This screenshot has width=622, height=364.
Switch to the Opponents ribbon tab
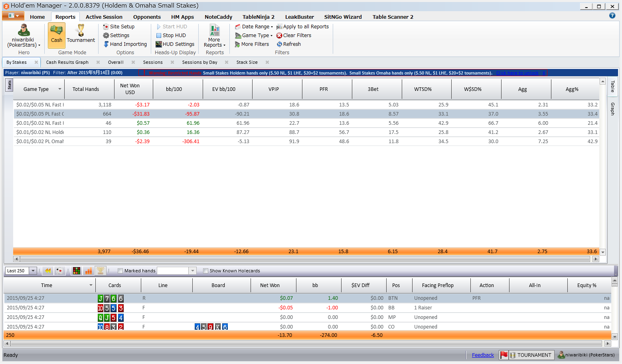pyautogui.click(x=147, y=17)
